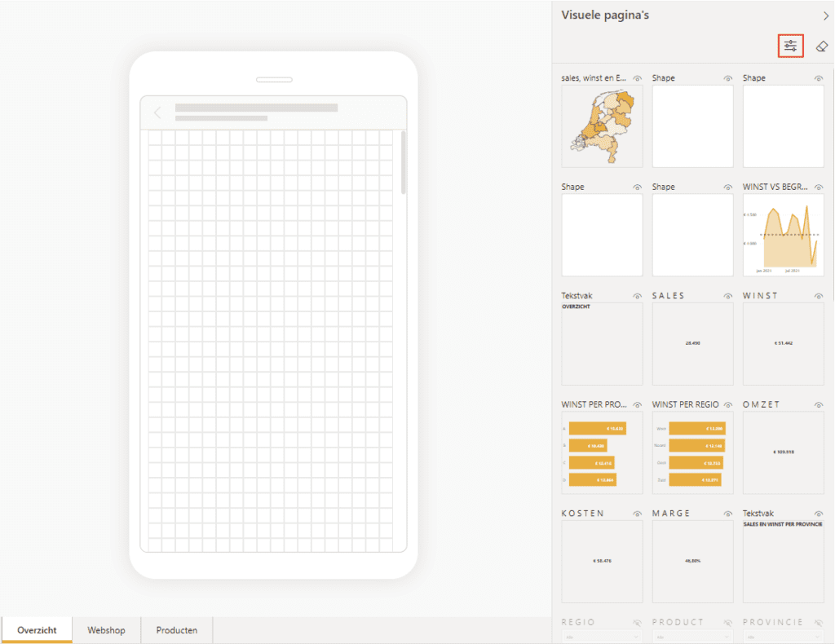This screenshot has height=644, width=835.
Task: Toggle the WINST PER REGIO eye icon
Action: (727, 405)
